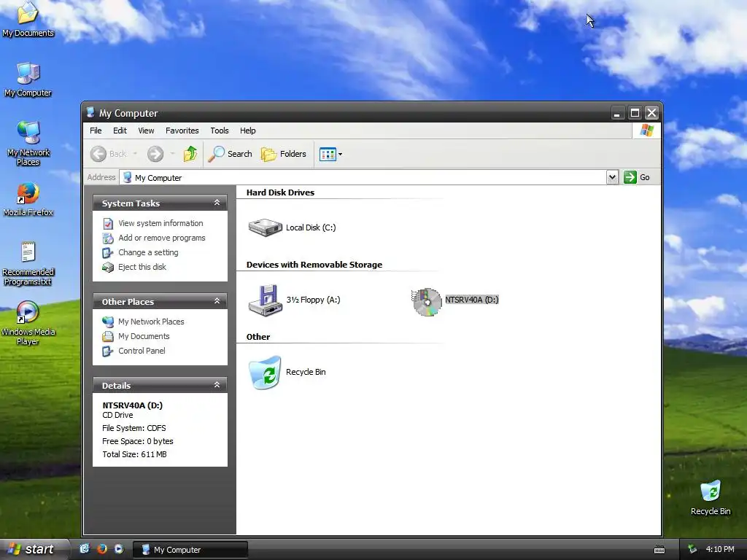Click the Hard Disk Drives group header

280,192
